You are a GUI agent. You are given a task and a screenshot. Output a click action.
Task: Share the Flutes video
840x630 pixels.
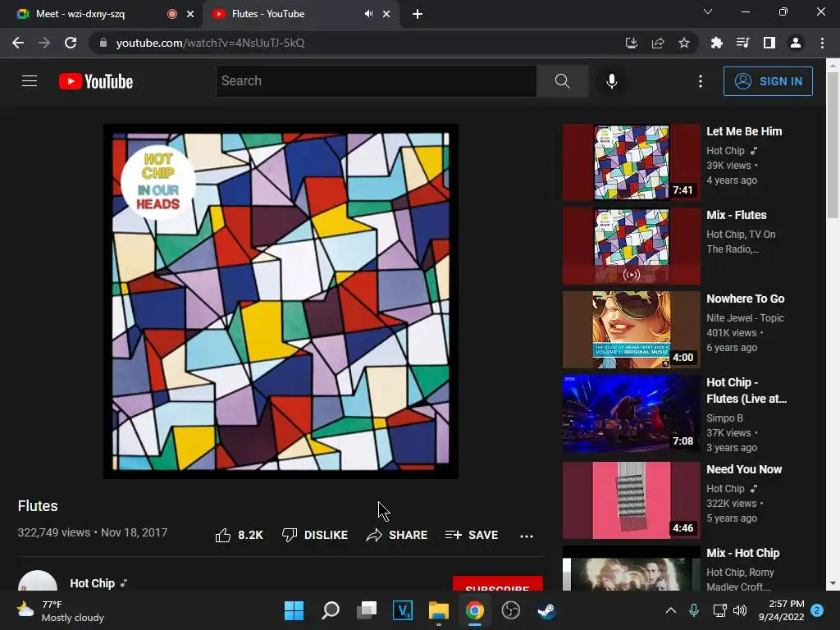point(396,535)
